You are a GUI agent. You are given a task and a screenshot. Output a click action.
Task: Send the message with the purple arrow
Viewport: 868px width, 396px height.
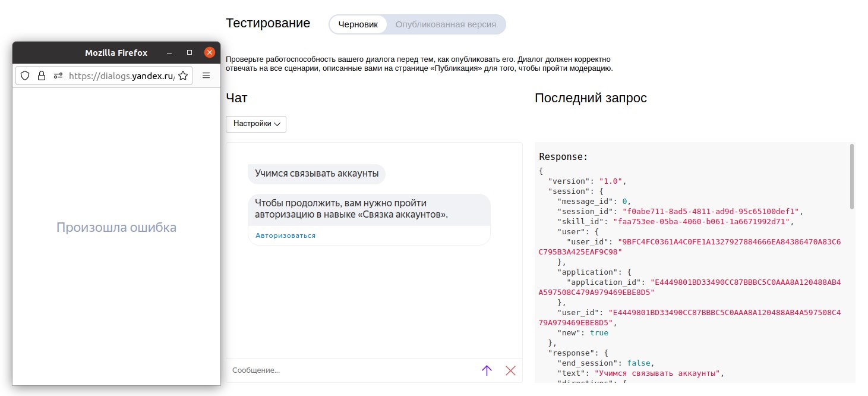(x=487, y=370)
